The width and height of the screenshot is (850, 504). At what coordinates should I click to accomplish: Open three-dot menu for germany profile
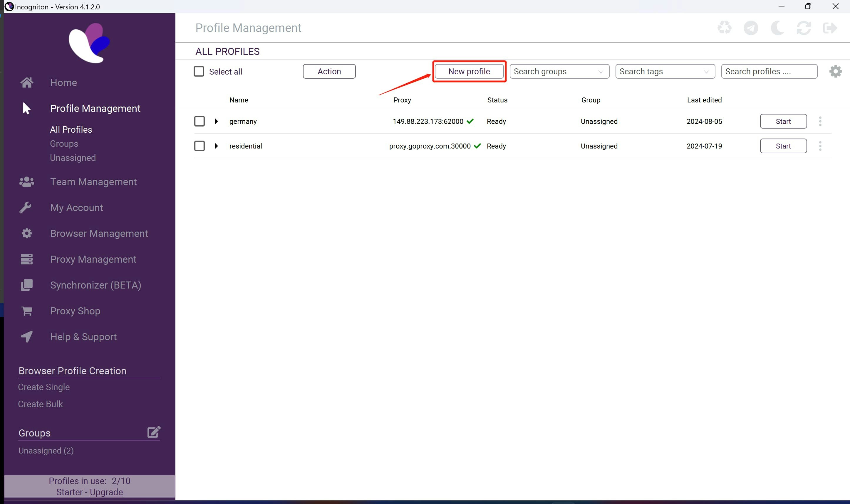820,121
